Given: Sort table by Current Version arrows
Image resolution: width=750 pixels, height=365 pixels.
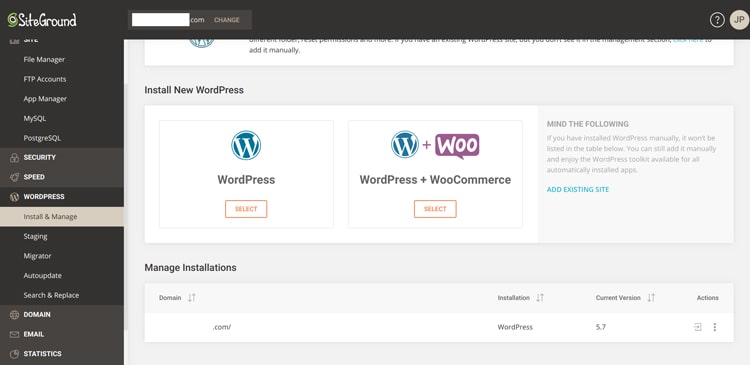Looking at the screenshot, I should [x=651, y=298].
